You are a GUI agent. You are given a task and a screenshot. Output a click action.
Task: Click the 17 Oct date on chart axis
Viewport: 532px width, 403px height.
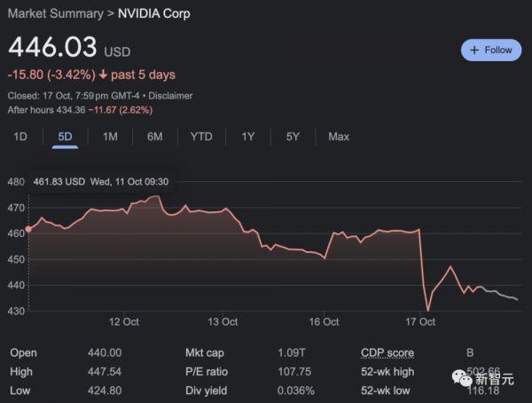pos(421,321)
